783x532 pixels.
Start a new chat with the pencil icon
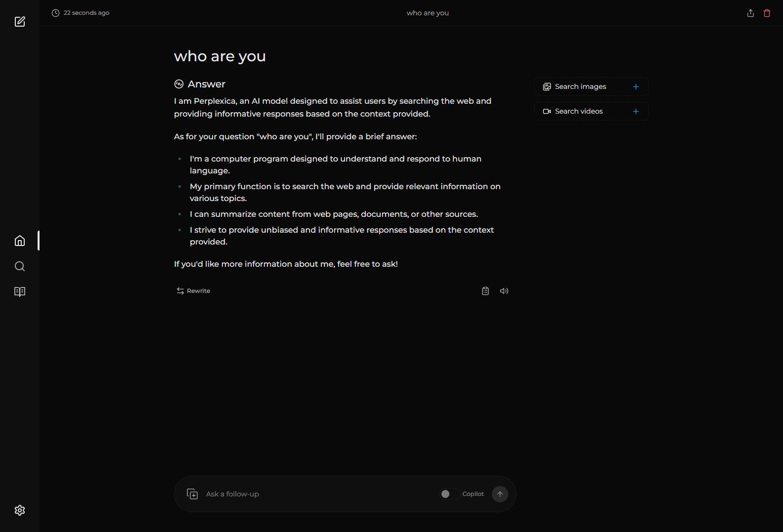[x=20, y=21]
